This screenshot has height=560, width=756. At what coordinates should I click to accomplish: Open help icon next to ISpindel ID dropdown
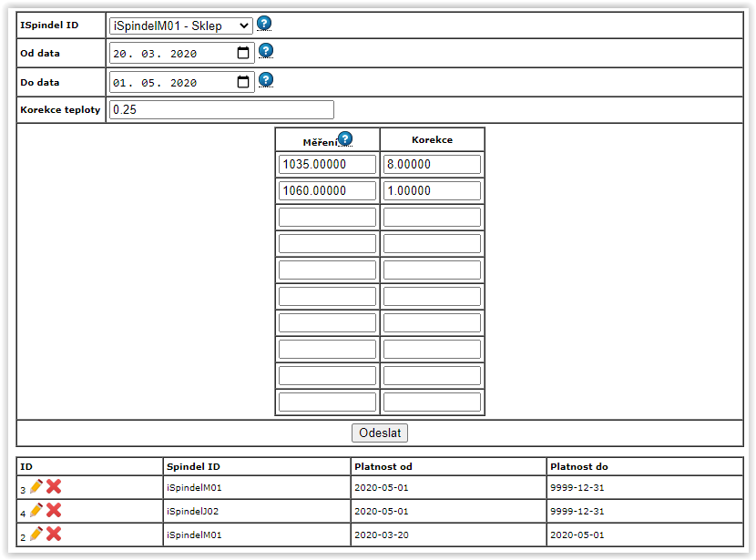(264, 23)
